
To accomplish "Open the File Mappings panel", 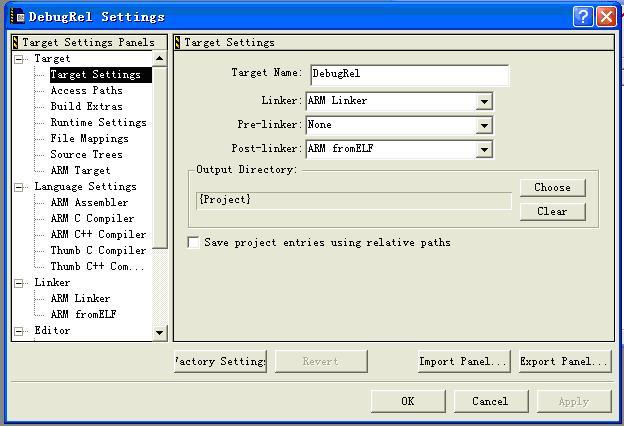I will [90, 139].
